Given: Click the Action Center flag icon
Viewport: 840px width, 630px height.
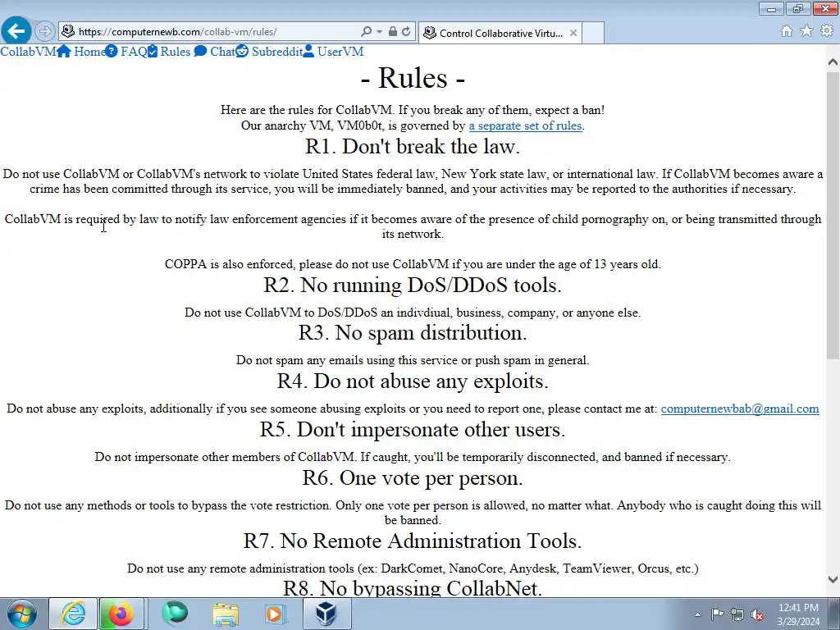Looking at the screenshot, I should pyautogui.click(x=717, y=614).
